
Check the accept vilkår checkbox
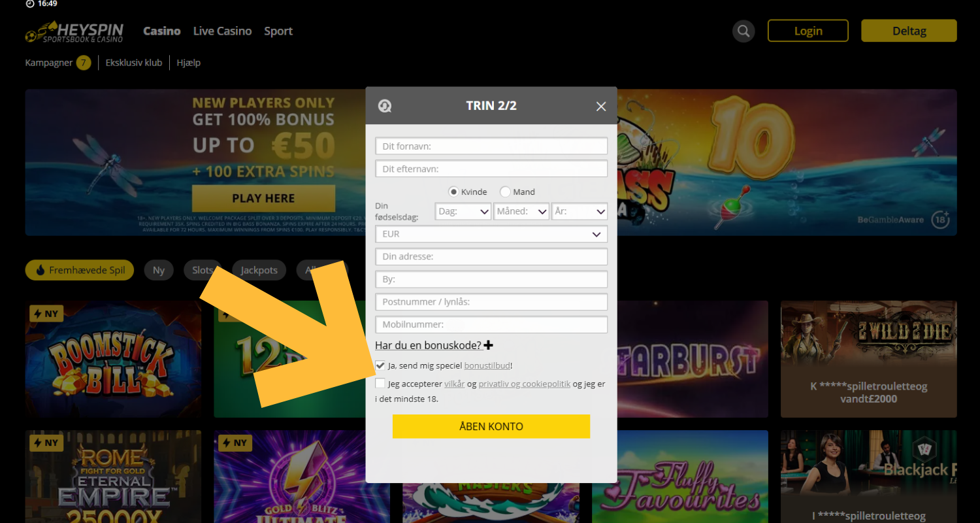coord(380,383)
